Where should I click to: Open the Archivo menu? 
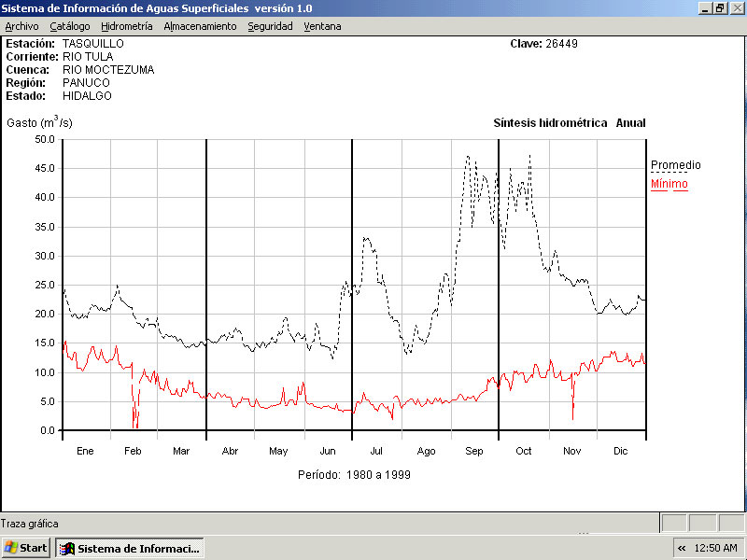click(21, 26)
